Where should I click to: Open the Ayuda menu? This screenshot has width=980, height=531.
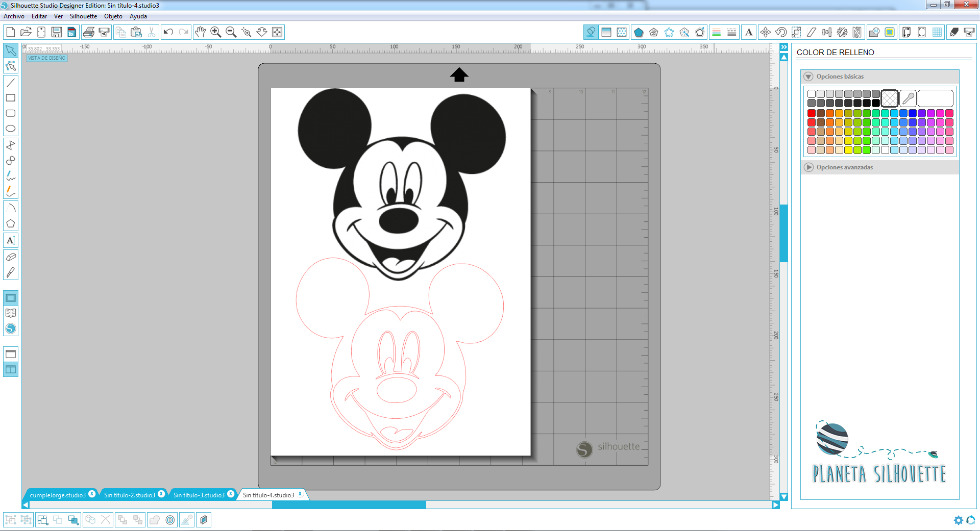(138, 16)
